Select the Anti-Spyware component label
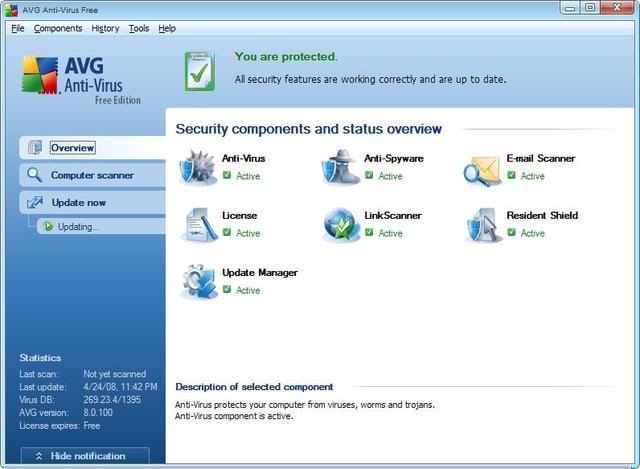 (394, 158)
